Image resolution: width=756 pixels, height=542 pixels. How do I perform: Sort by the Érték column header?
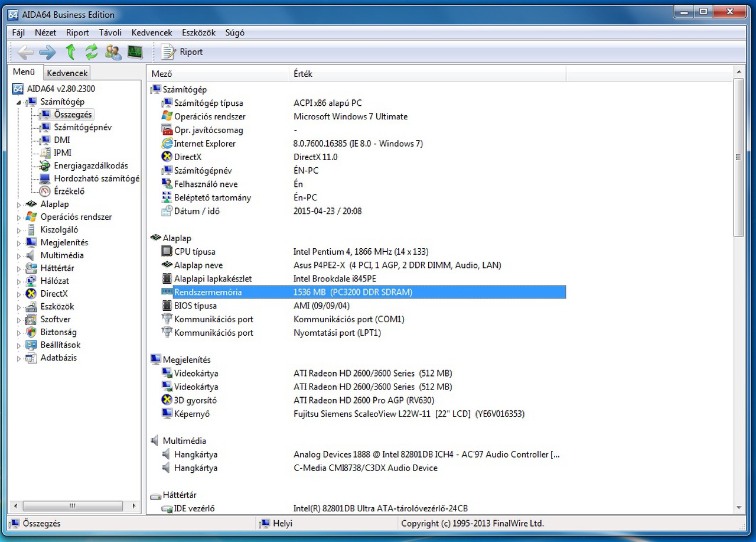(428, 74)
